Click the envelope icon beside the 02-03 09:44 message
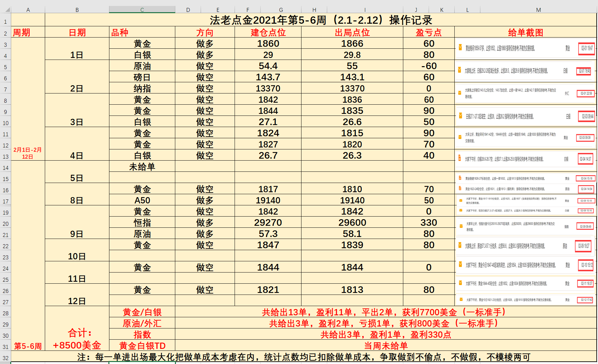Viewport: 598px width, 364px height. click(x=460, y=116)
